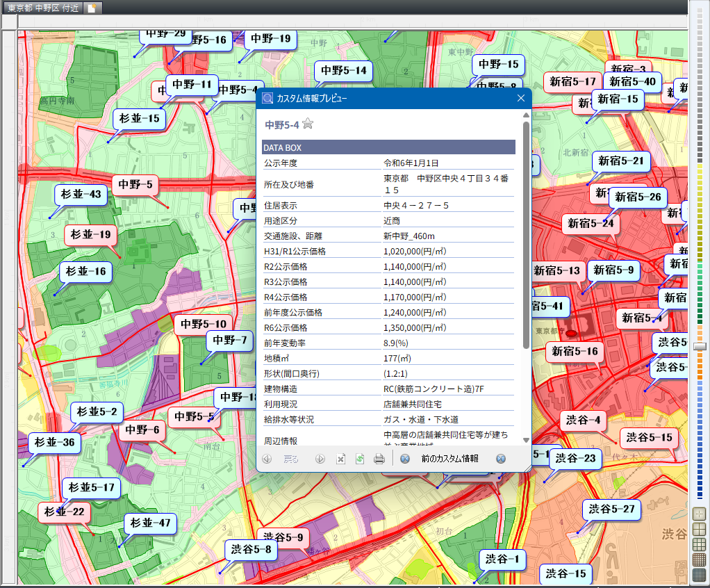Click the 杉並-36 map label
The image size is (710, 588).
(x=54, y=443)
